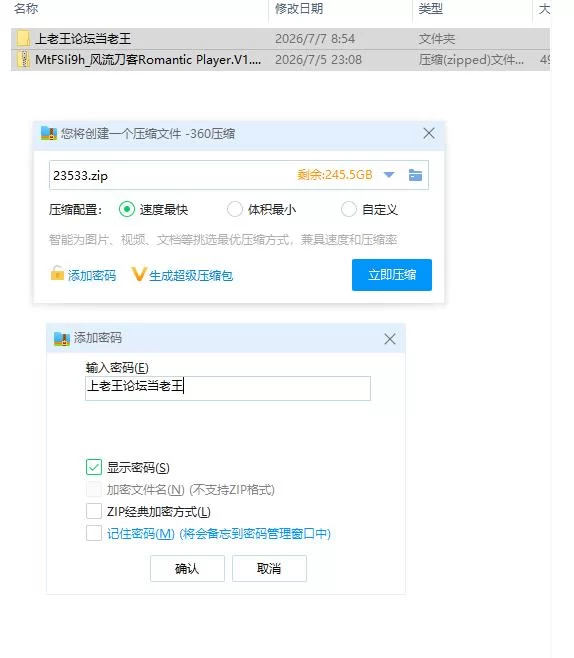
Task: Click the 添加密码 link
Action: [x=92, y=276]
